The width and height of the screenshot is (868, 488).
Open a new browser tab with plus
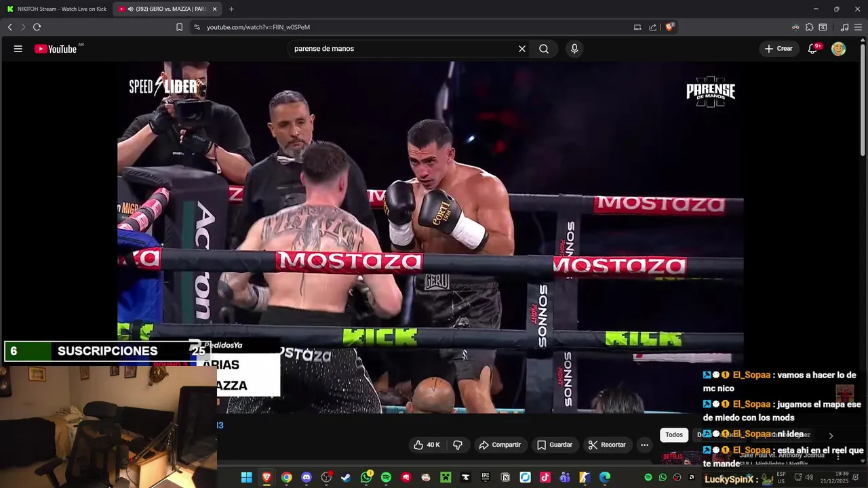click(x=231, y=9)
